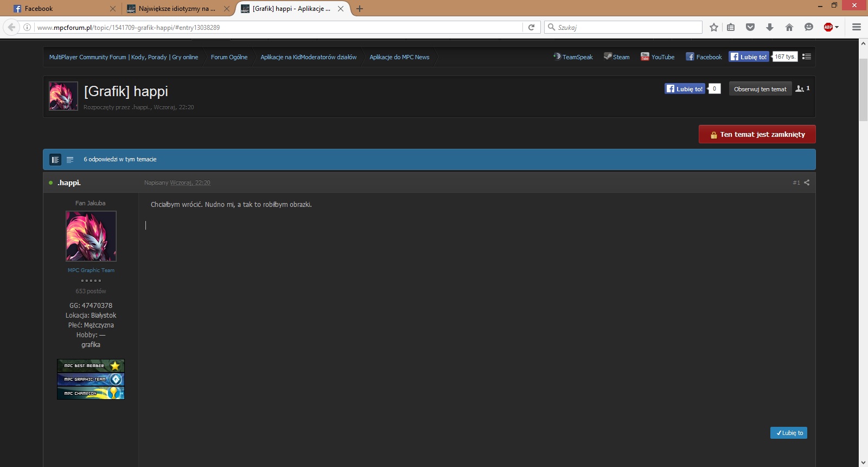Screen dimensions: 868x467
Task: Click the Pocket save icon
Action: tap(750, 27)
